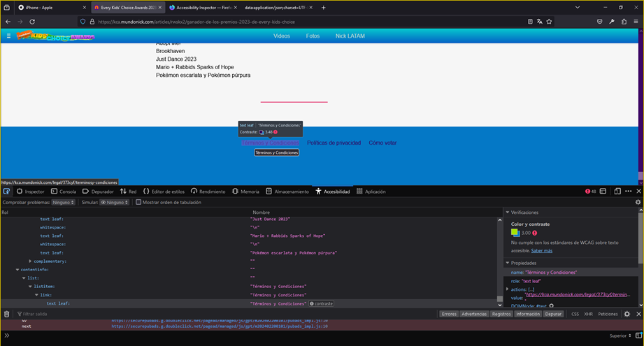Click the browser reload button
This screenshot has width=644, height=346.
[32, 22]
